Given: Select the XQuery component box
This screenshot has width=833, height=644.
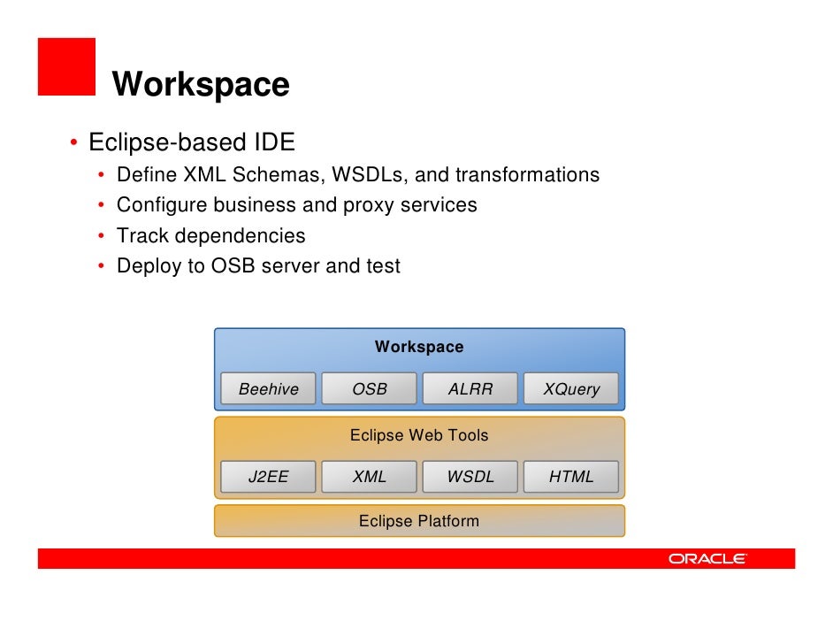Looking at the screenshot, I should pos(571,388).
